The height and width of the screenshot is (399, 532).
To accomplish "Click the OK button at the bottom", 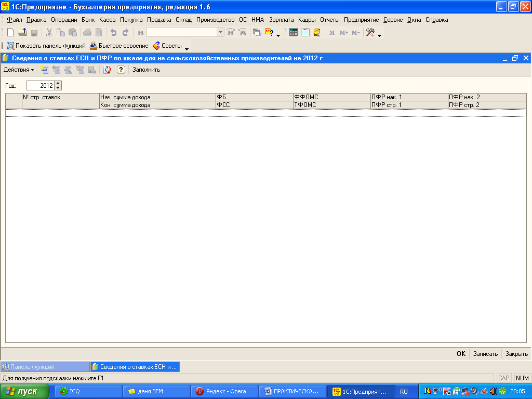I will coord(461,353).
